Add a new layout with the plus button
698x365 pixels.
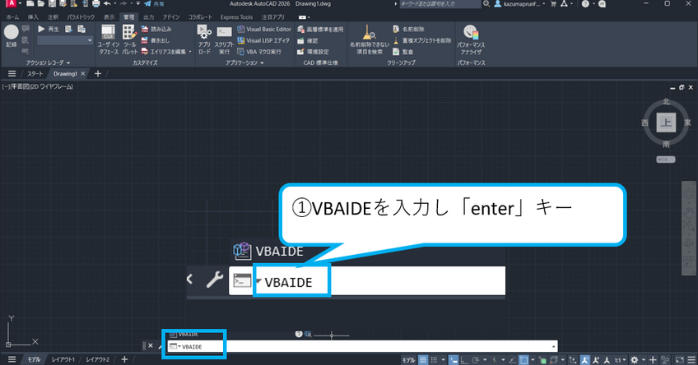pyautogui.click(x=125, y=359)
